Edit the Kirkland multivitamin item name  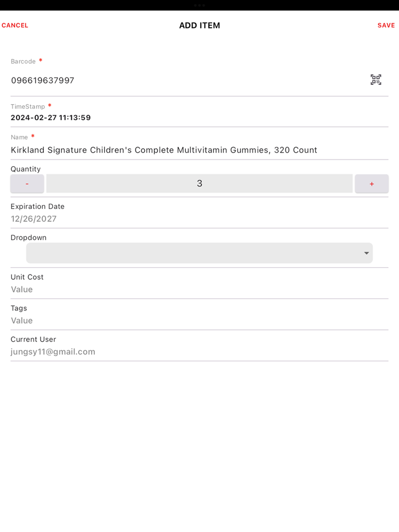point(164,150)
